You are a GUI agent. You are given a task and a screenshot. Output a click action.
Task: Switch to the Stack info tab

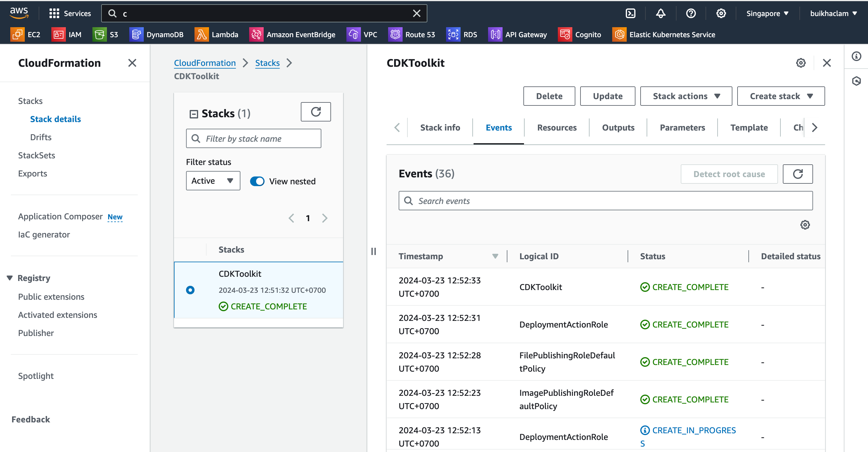pyautogui.click(x=440, y=128)
